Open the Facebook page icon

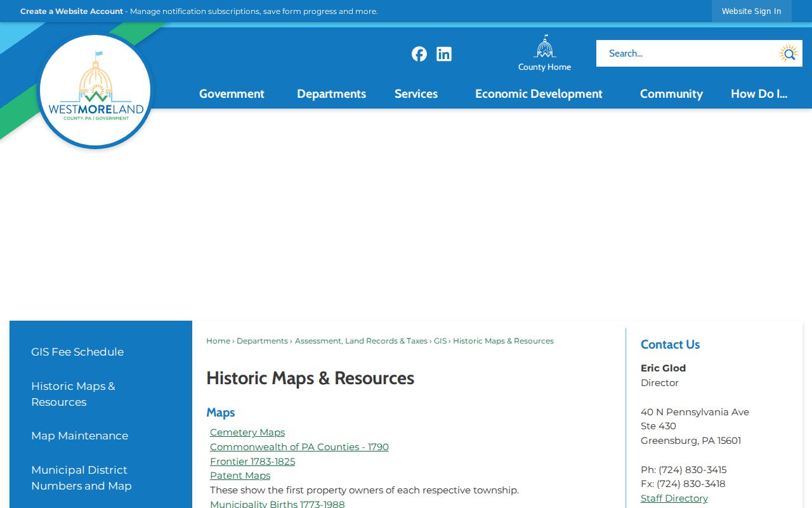pos(419,54)
